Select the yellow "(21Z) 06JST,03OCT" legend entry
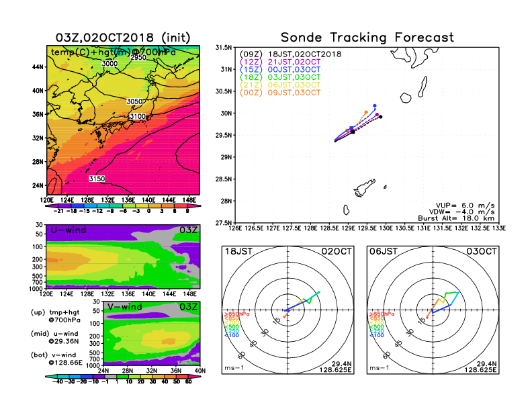The height and width of the screenshot is (411, 532). pyautogui.click(x=280, y=85)
